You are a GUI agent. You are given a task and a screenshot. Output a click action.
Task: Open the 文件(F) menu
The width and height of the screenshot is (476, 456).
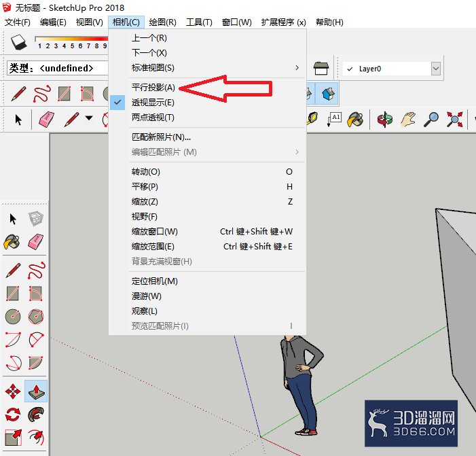(18, 22)
